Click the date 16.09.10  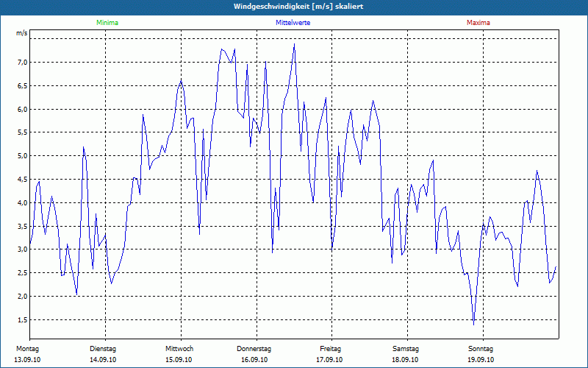pyautogui.click(x=254, y=360)
